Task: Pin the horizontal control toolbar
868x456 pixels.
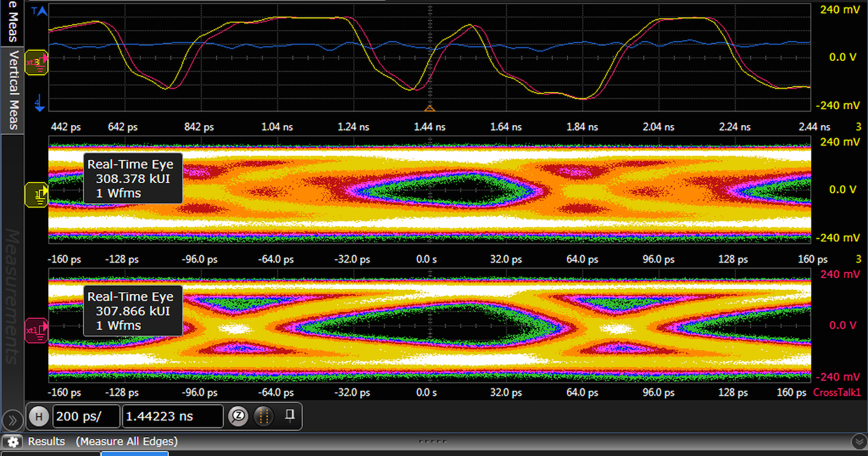Action: 290,416
